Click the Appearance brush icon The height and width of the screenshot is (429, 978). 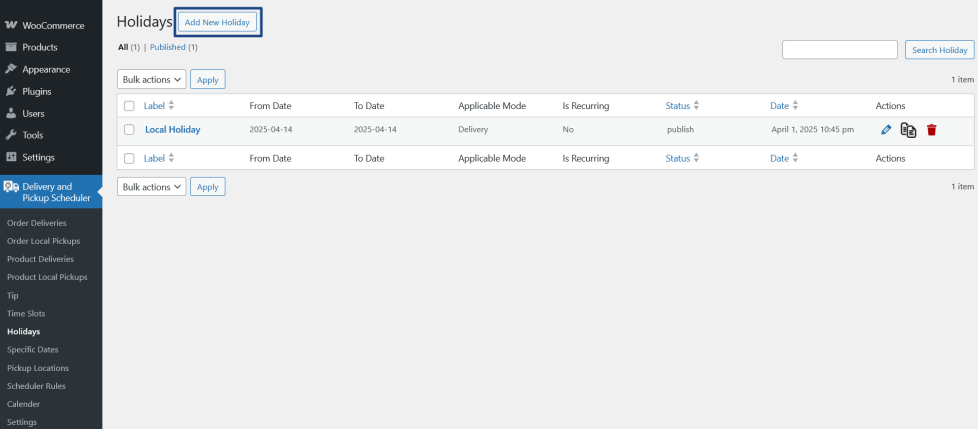(11, 69)
